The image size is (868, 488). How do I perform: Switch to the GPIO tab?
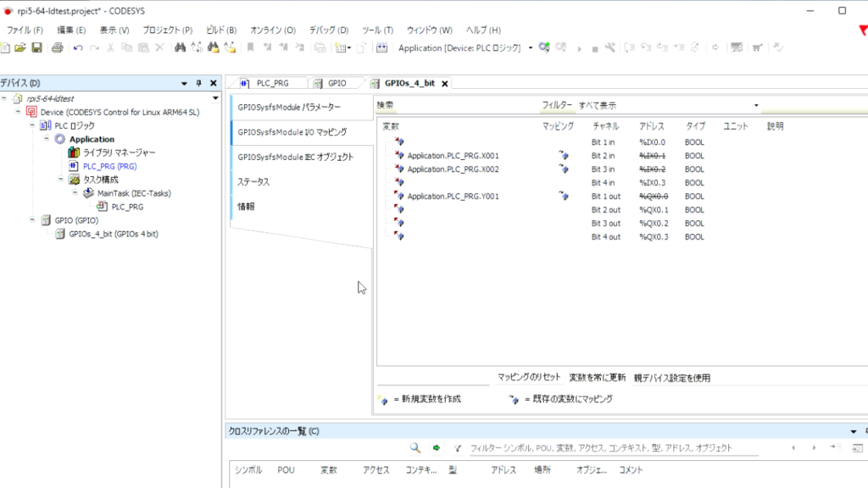pyautogui.click(x=337, y=82)
